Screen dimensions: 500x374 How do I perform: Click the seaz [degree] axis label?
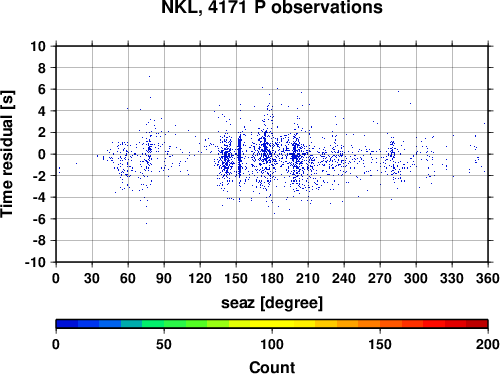[272, 303]
